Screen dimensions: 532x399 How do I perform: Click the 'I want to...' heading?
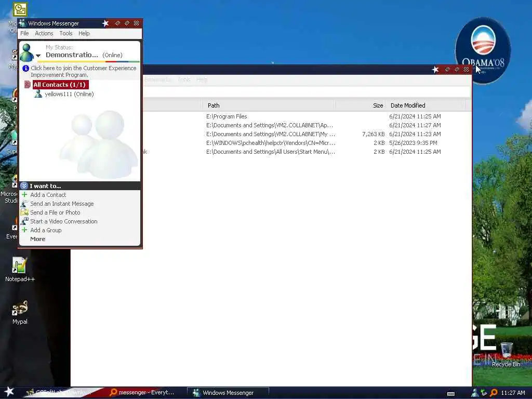[45, 186]
